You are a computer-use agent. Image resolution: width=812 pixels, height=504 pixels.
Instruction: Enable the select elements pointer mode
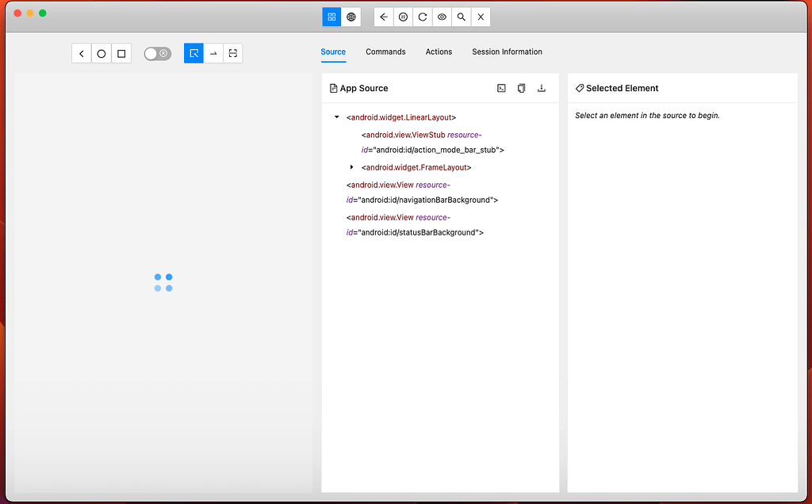point(193,53)
